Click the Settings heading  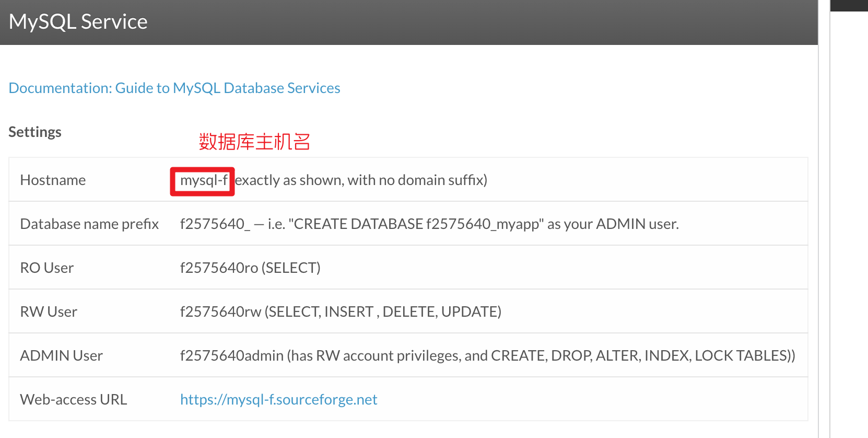35,132
